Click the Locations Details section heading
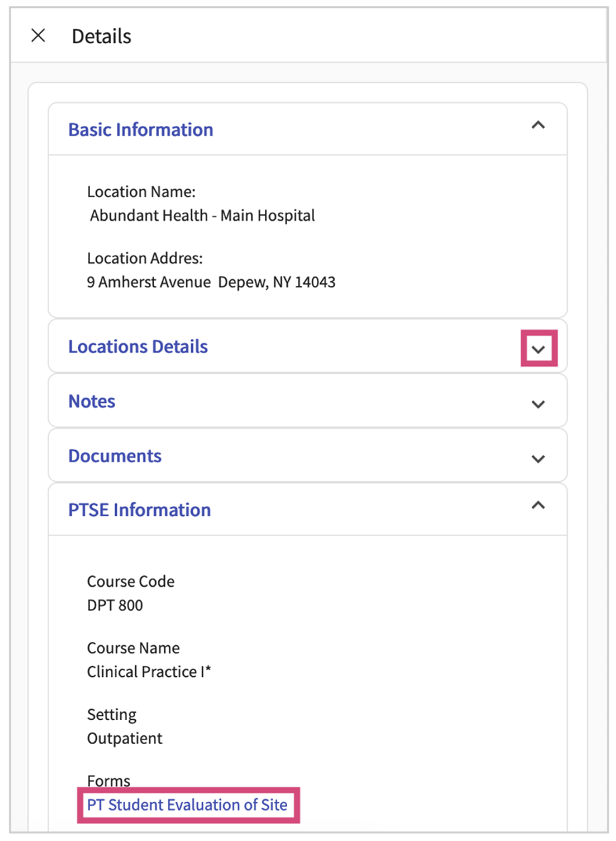 [138, 346]
